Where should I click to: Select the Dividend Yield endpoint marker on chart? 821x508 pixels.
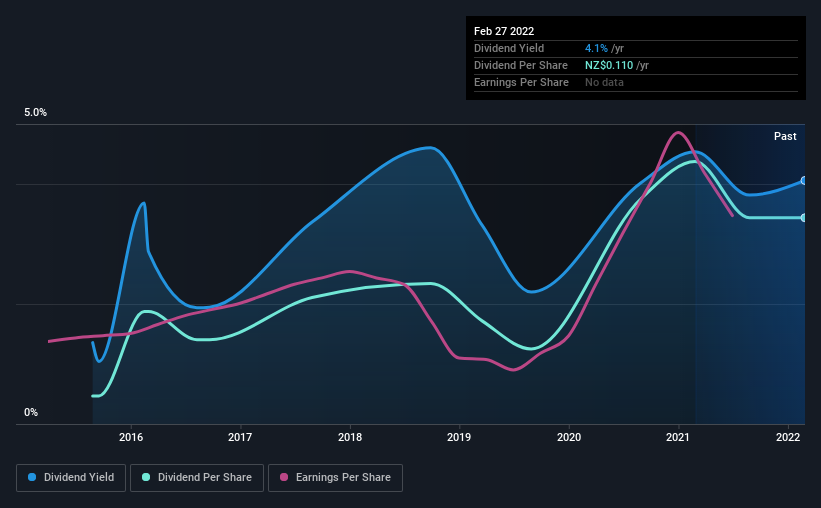click(x=804, y=181)
